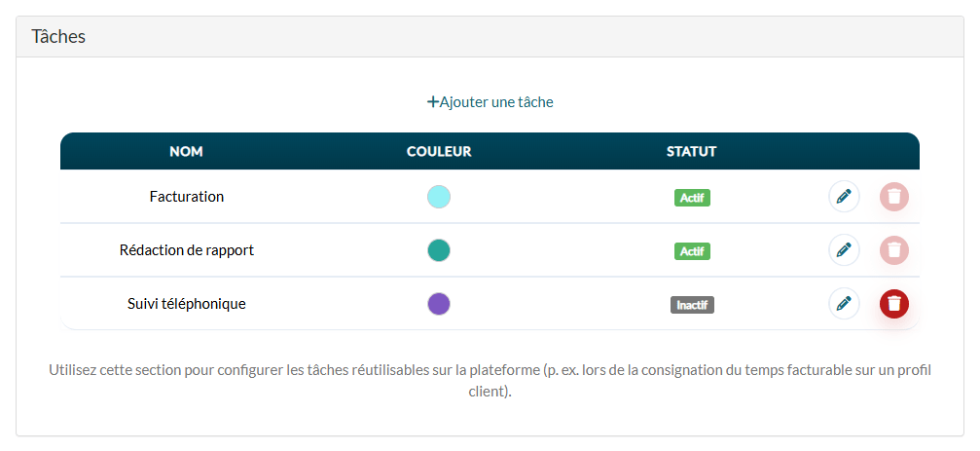
Task: Select the light cyan Facturation color swatch
Action: point(439,197)
